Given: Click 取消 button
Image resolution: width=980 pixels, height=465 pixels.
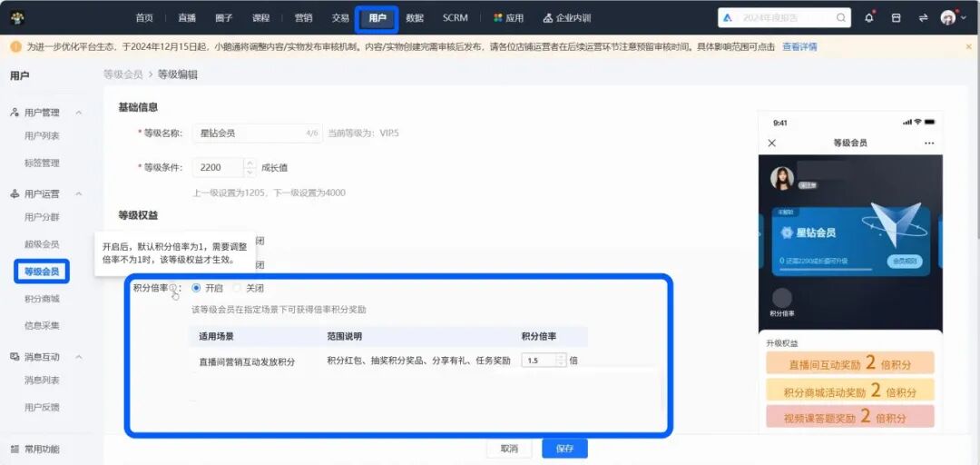Looking at the screenshot, I should point(509,448).
